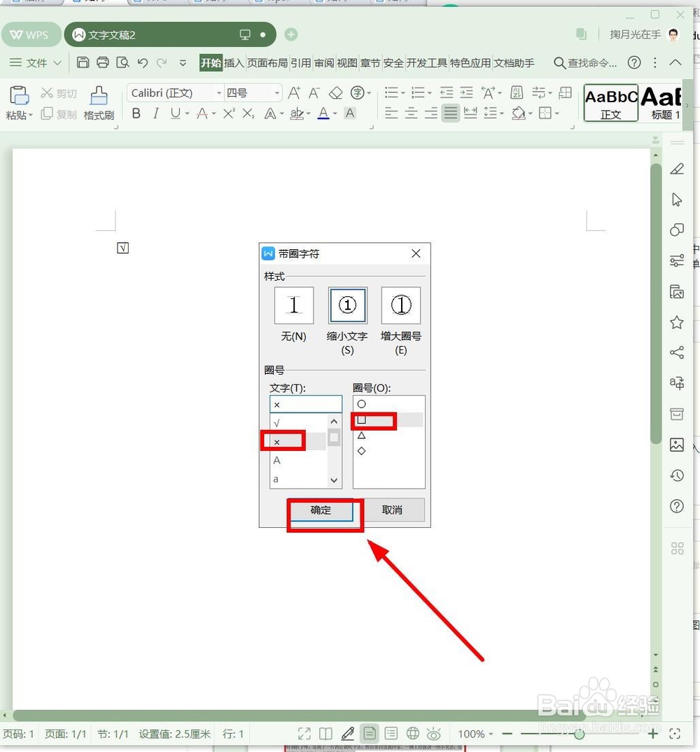Apply Superscript formatting
The image size is (700, 752).
229,113
